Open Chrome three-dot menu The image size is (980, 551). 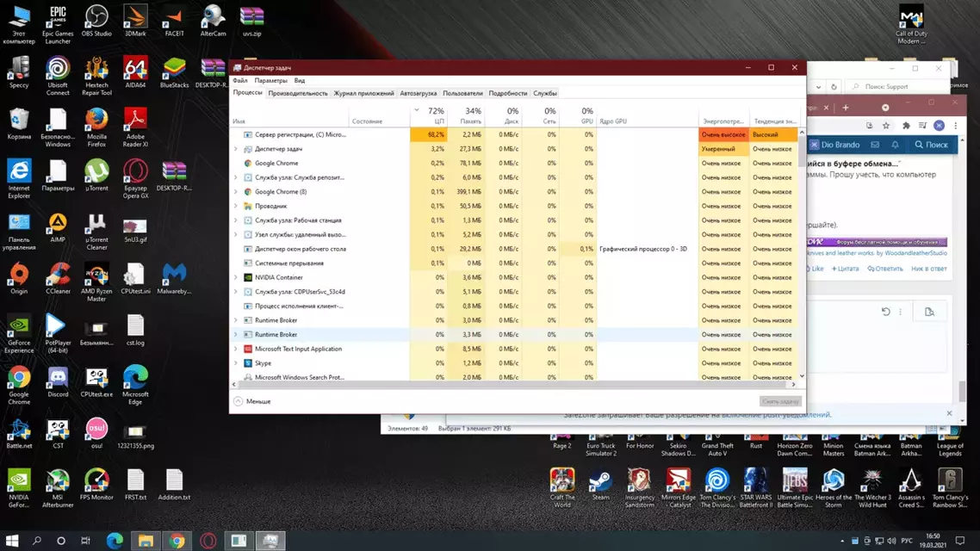tap(956, 126)
